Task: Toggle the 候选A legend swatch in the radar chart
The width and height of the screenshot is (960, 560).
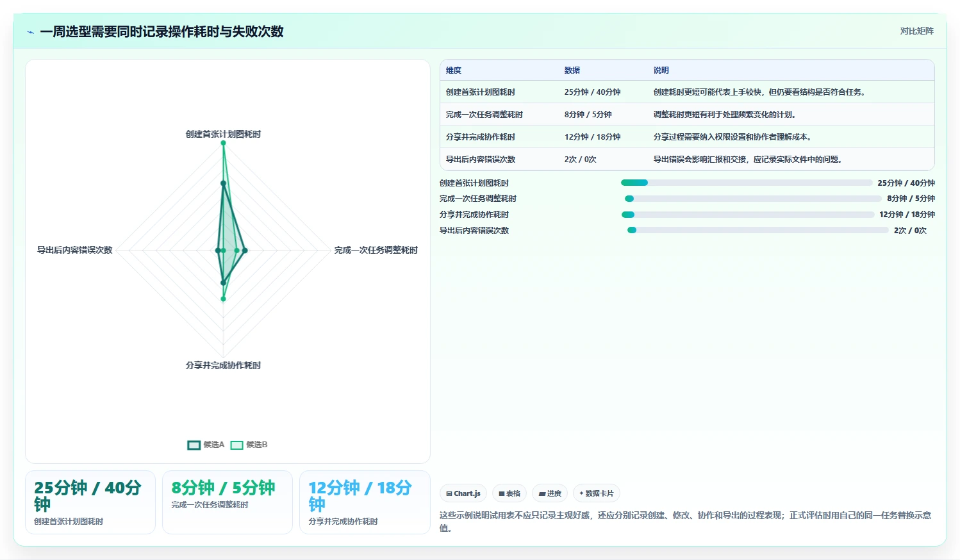Action: [x=194, y=445]
